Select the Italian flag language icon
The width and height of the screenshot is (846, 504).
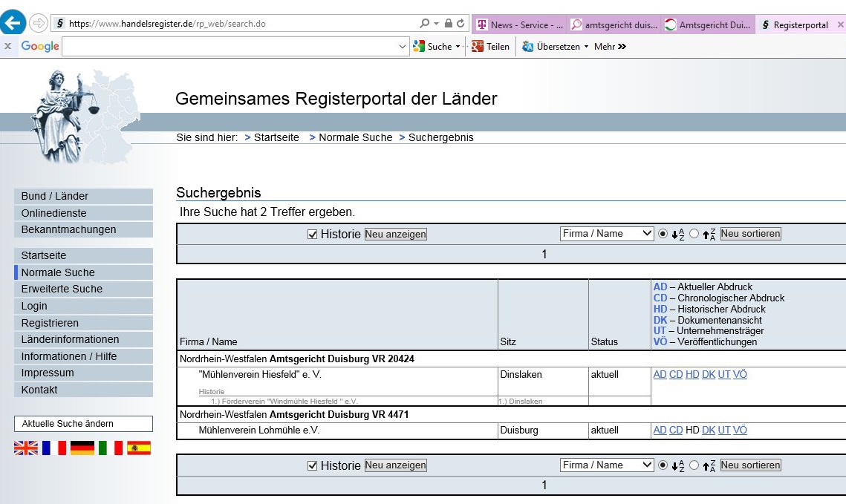pos(110,448)
